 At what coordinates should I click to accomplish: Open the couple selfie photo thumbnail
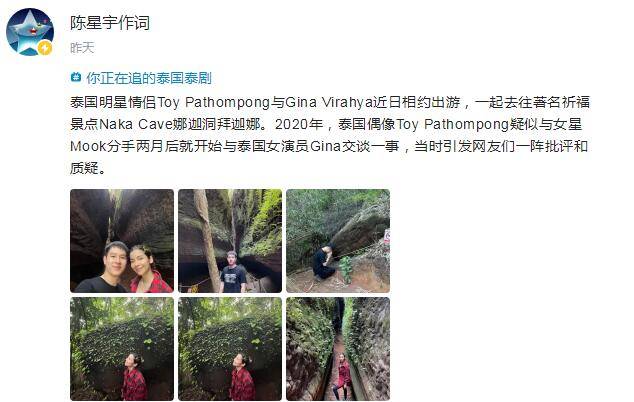click(x=122, y=241)
